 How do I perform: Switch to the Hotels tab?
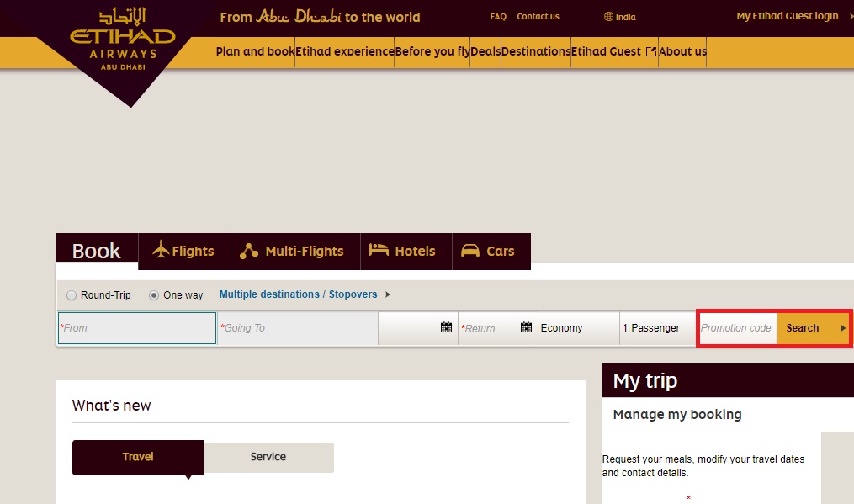point(406,252)
